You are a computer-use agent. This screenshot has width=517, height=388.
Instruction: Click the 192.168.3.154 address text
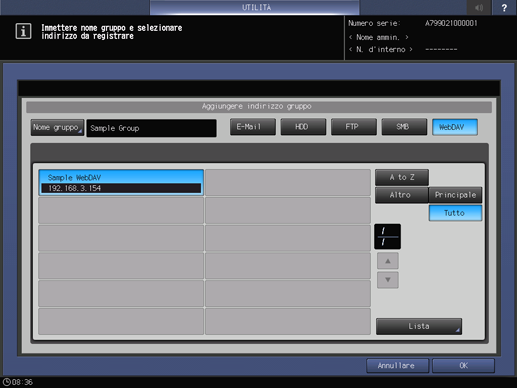coord(75,188)
